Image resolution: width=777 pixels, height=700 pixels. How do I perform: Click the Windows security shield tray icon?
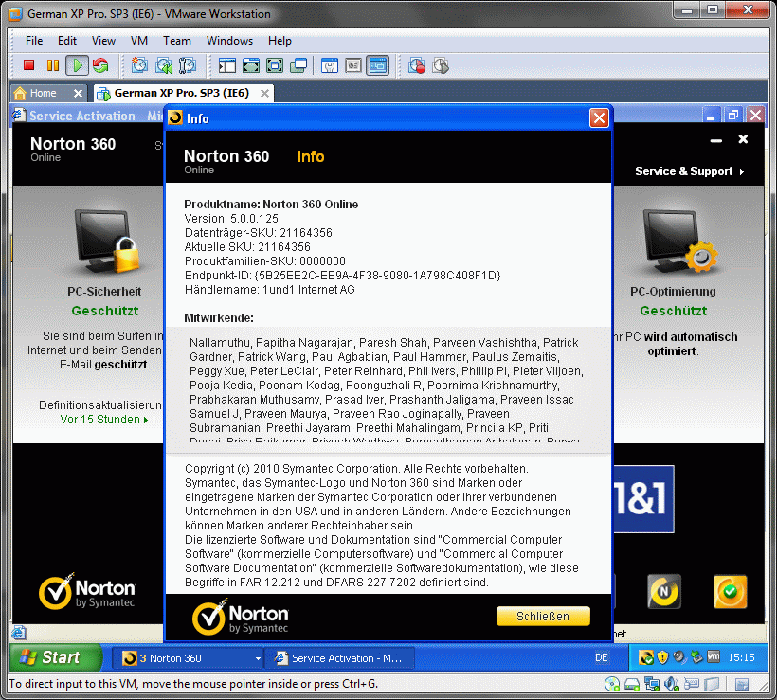click(x=663, y=657)
